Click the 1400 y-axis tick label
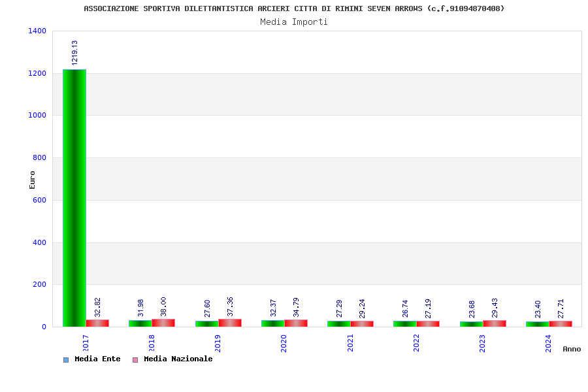Screen dimensions: 588x392 (x=37, y=31)
